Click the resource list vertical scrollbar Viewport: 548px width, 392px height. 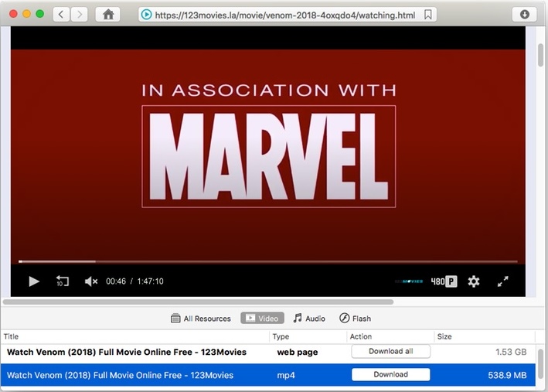coord(541,363)
